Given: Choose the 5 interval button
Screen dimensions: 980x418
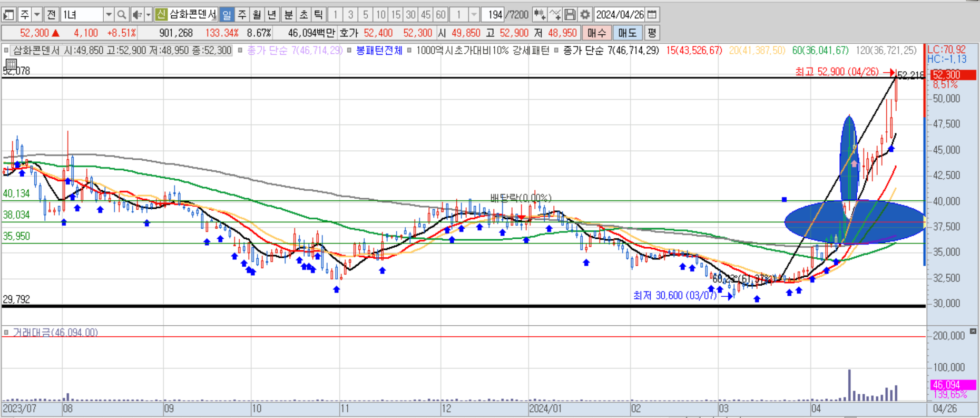Looking at the screenshot, I should (366, 15).
